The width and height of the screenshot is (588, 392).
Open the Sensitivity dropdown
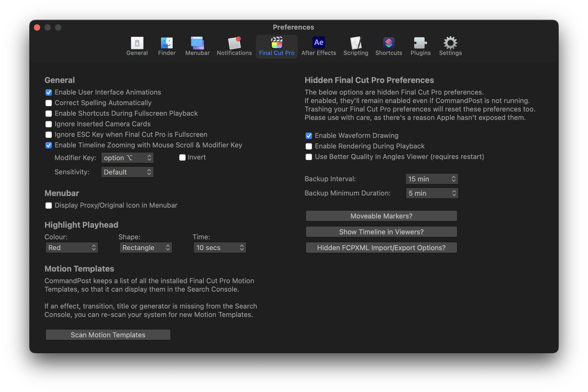click(x=127, y=172)
